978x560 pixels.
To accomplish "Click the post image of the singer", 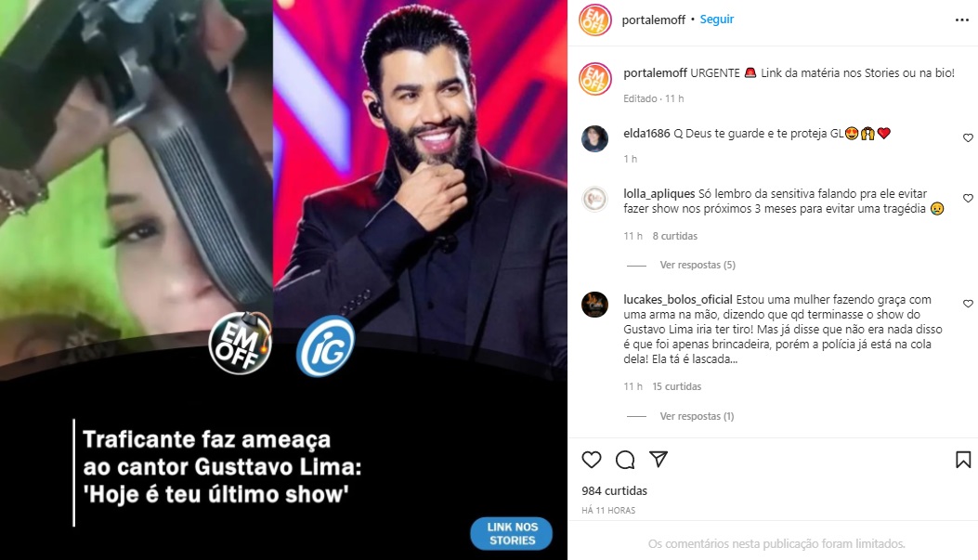I will [x=420, y=187].
